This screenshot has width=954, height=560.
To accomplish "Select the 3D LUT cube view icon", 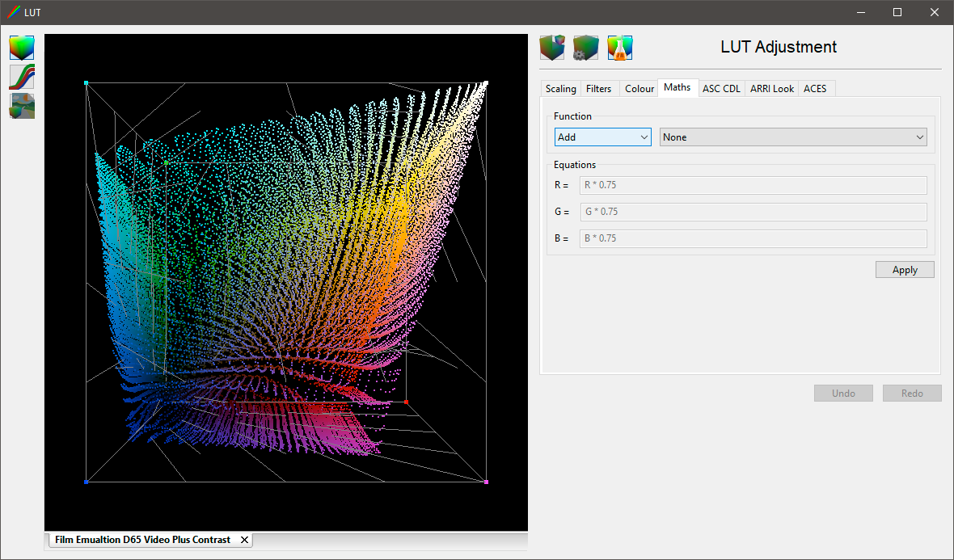I will coord(21,47).
